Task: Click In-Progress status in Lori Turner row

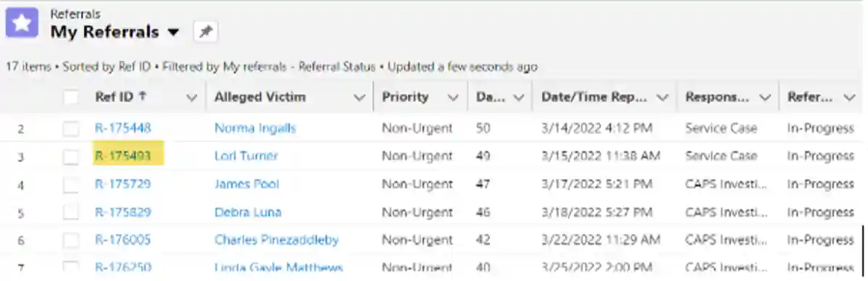Action: click(x=820, y=156)
